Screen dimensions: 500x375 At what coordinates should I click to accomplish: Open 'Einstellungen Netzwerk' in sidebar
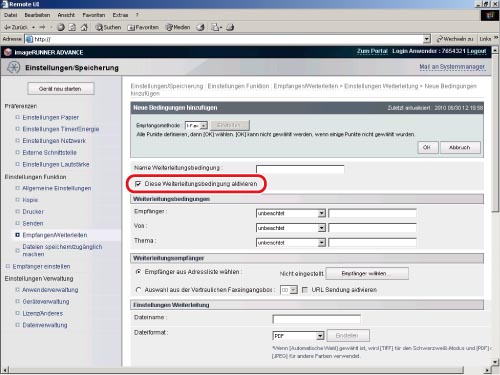[54, 141]
